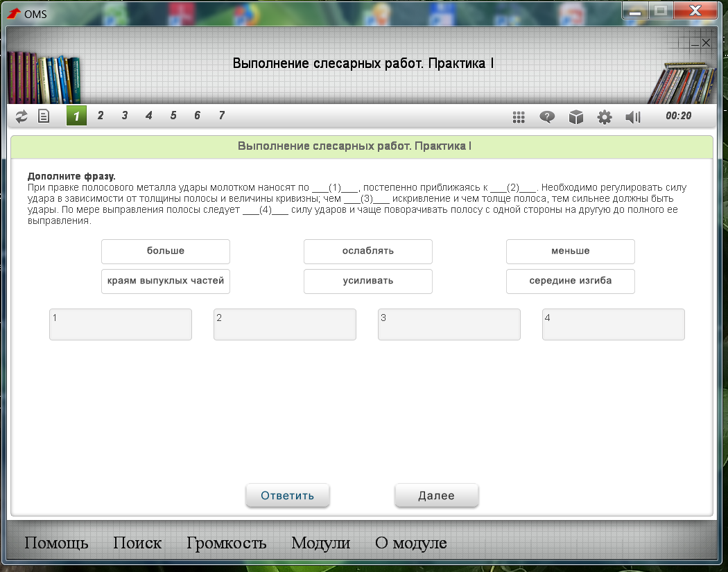Mute sound with speaker icon
Image resolution: width=728 pixels, height=572 pixels.
633,117
